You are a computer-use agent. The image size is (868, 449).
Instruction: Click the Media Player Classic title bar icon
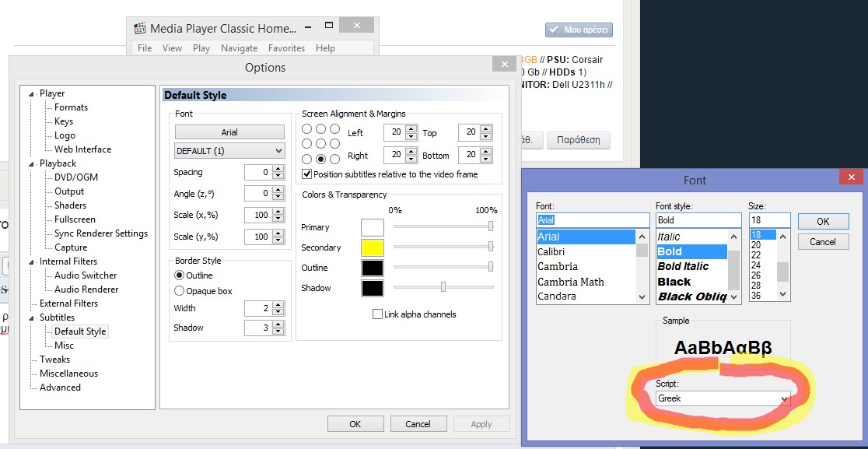tap(141, 28)
